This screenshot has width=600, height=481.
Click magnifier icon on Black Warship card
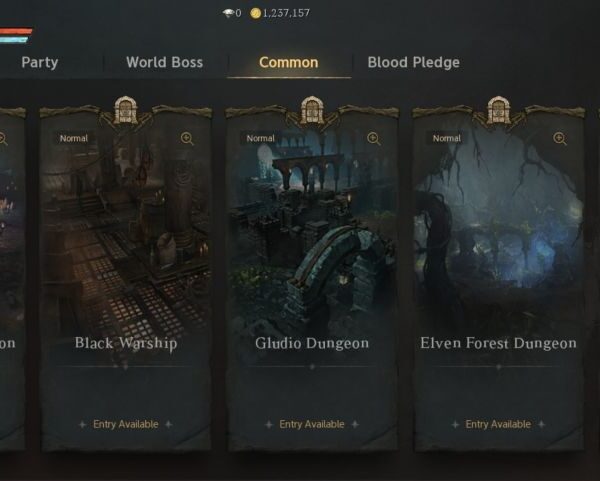[x=187, y=139]
